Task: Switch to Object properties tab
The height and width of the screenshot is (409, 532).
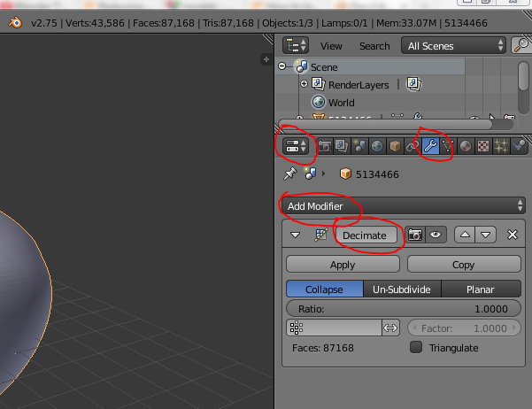Action: pos(395,146)
